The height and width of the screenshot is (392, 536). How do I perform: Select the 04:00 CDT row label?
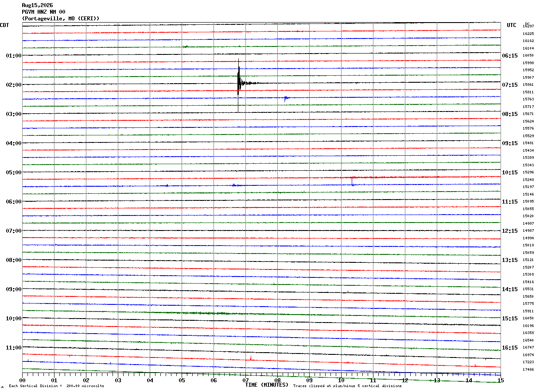14,143
